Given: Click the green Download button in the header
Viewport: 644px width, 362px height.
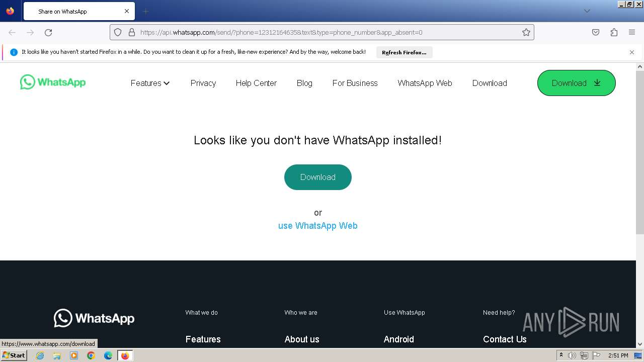Looking at the screenshot, I should tap(576, 83).
